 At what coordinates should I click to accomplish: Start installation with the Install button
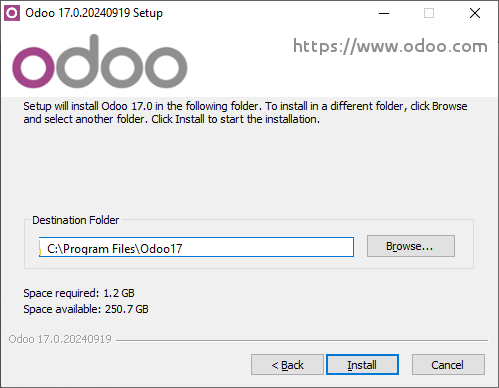pyautogui.click(x=362, y=365)
